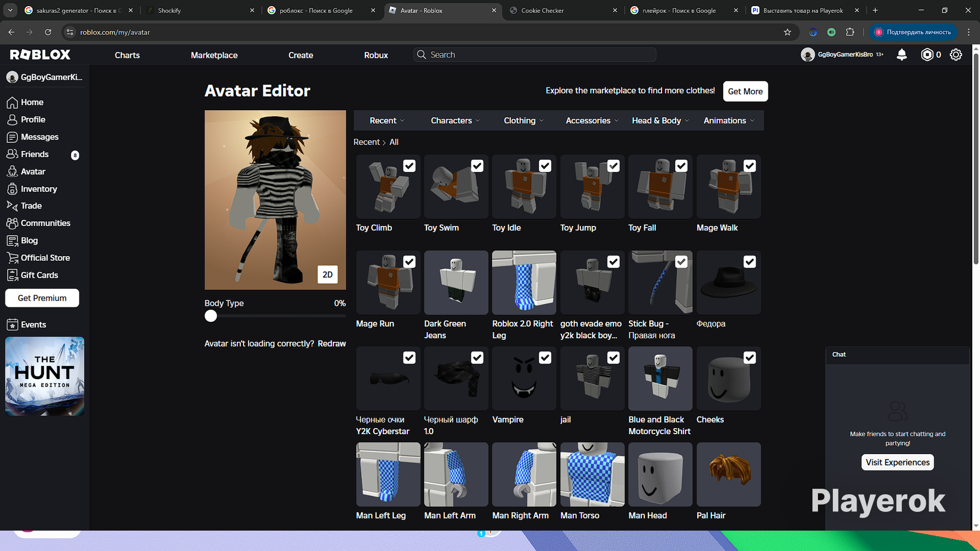980x551 pixels.
Task: Expand the Clothing dropdown
Action: (x=524, y=121)
